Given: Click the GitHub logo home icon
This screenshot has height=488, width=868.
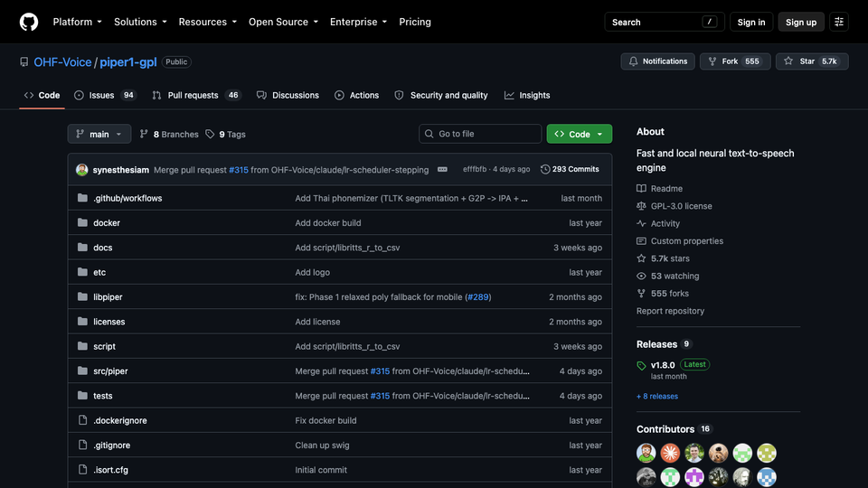Looking at the screenshot, I should pyautogui.click(x=29, y=22).
